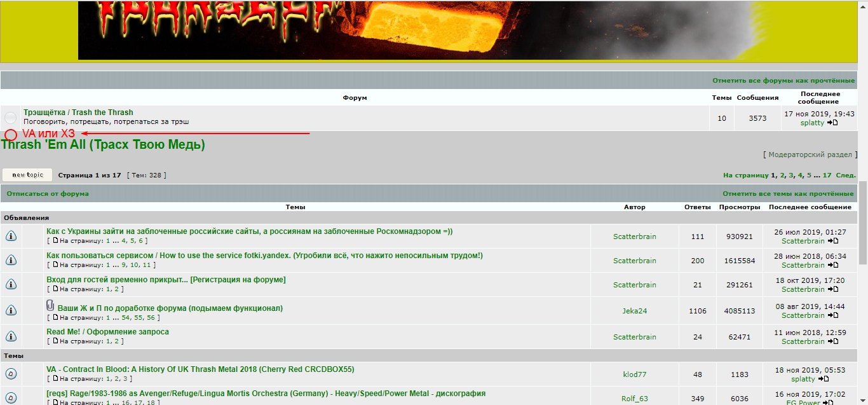
Task: Click the view count '4085113'
Action: pyautogui.click(x=739, y=311)
